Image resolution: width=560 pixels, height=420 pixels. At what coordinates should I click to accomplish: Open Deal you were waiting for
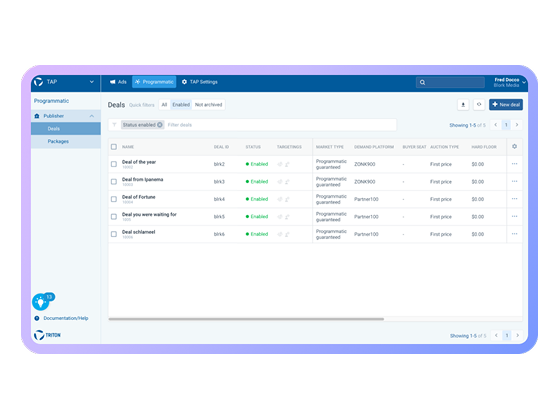pyautogui.click(x=149, y=215)
